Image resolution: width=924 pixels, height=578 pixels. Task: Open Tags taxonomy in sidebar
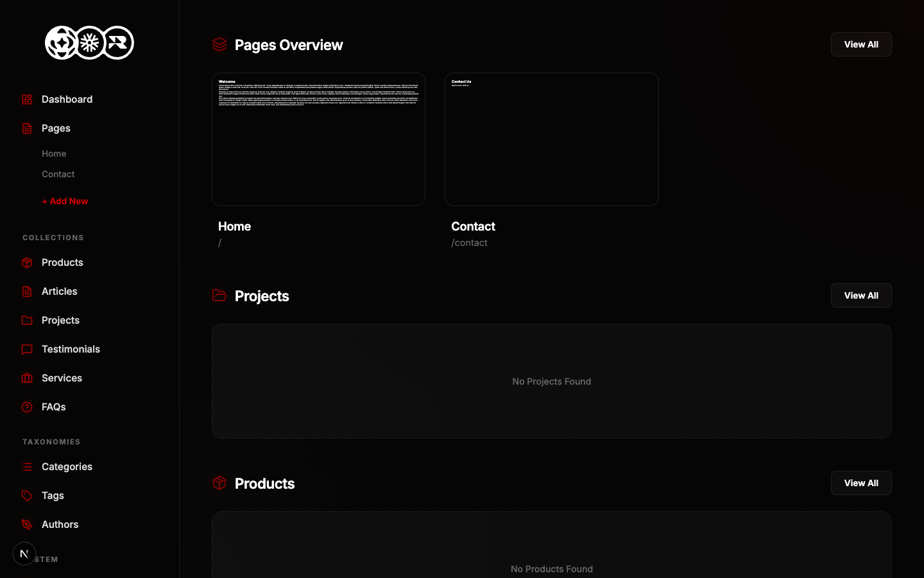click(53, 496)
